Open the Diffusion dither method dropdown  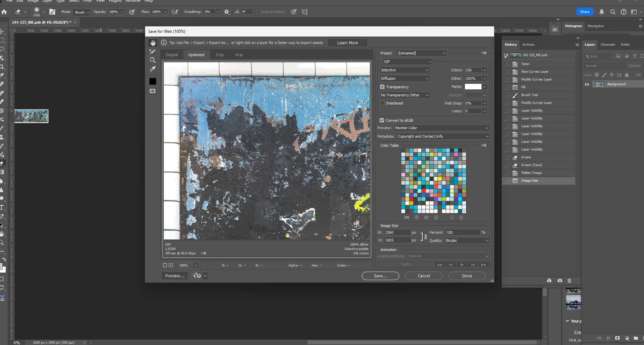[x=405, y=78]
